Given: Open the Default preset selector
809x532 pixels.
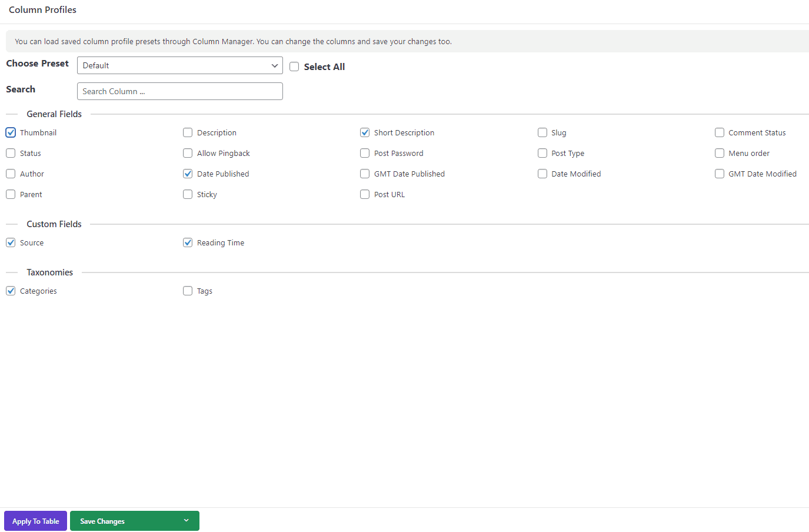Looking at the screenshot, I should coord(179,65).
